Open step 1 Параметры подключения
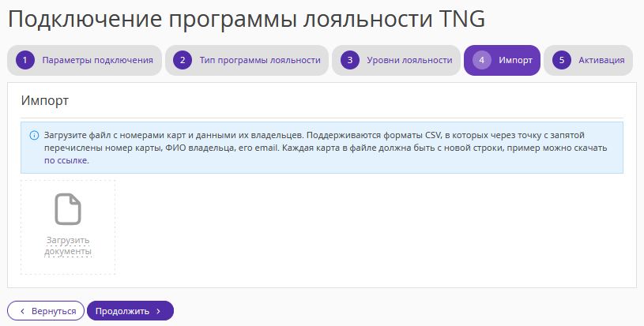Screen dimensions: 644x326 coord(85,60)
